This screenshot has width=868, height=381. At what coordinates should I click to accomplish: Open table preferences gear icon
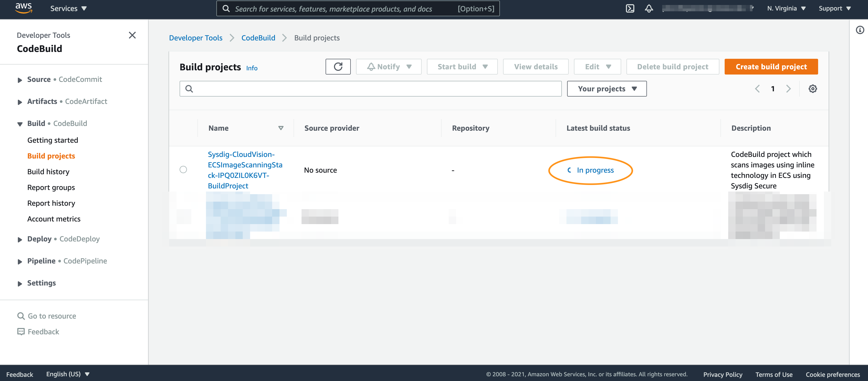(x=812, y=89)
